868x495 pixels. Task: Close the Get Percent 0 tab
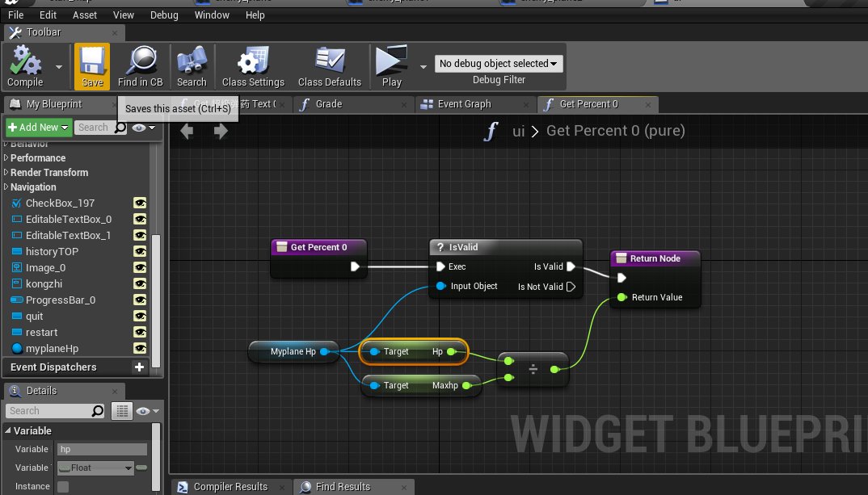647,104
